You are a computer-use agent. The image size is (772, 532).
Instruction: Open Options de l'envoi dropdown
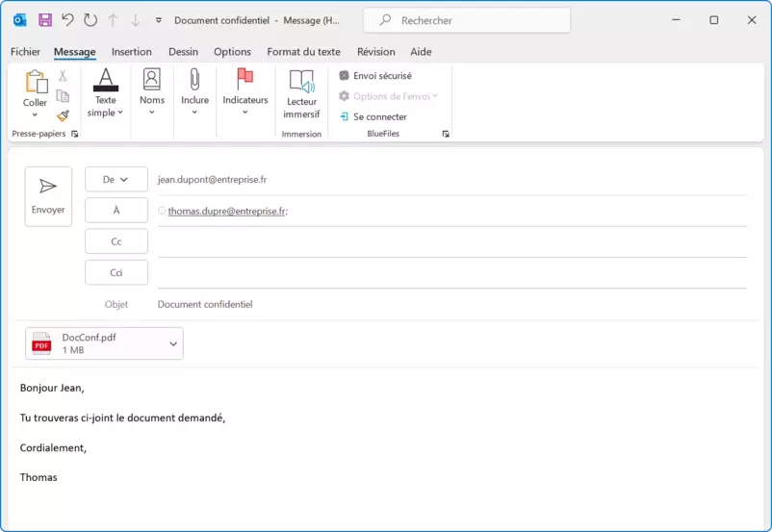pos(389,96)
